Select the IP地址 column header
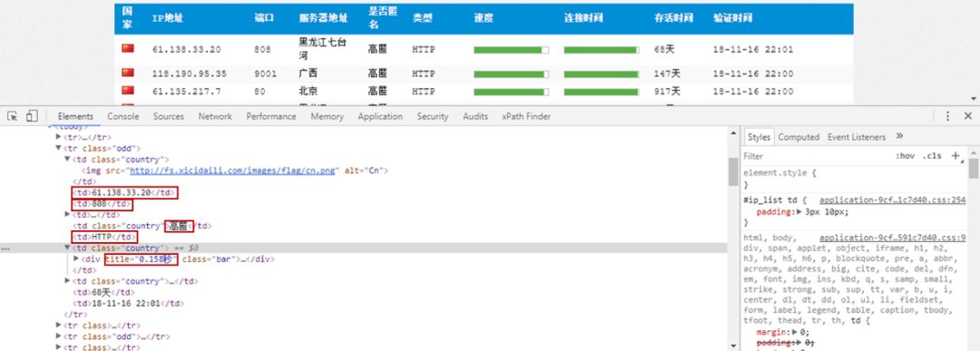This screenshot has height=351, width=980. [x=168, y=18]
